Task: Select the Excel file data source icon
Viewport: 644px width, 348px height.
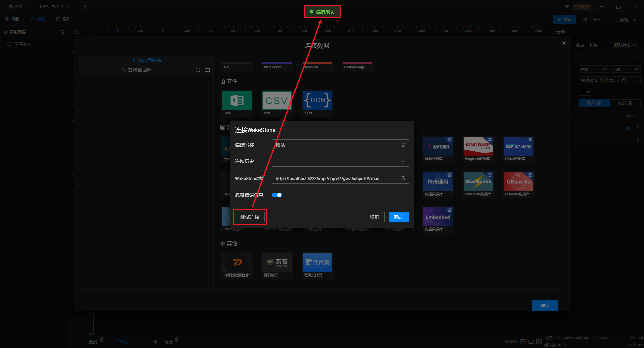Action: [x=236, y=100]
